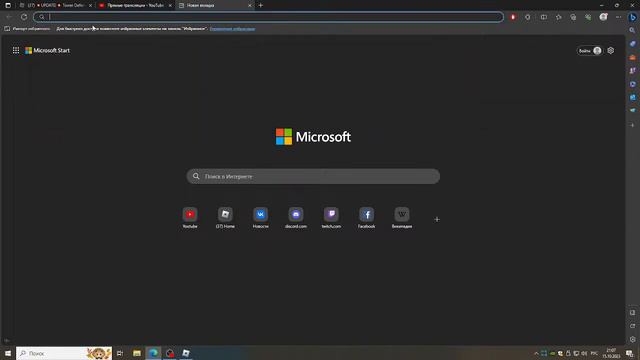
Task: Open page settings gear near sign-in
Action: coord(611,51)
